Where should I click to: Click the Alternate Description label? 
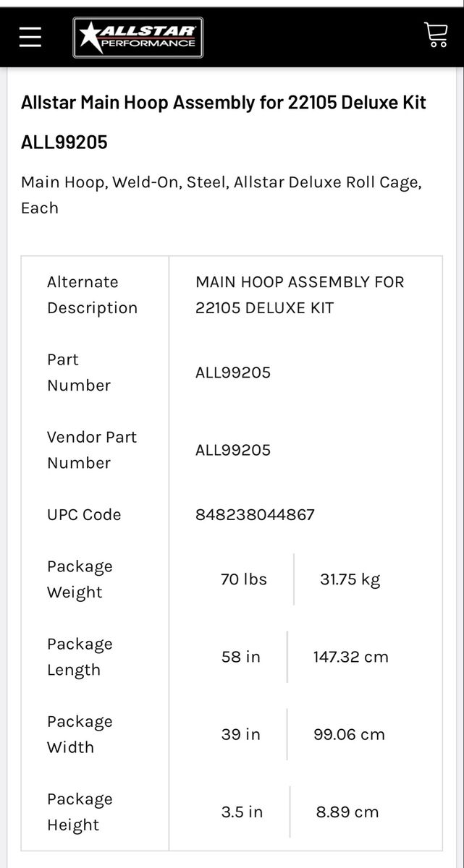93,295
